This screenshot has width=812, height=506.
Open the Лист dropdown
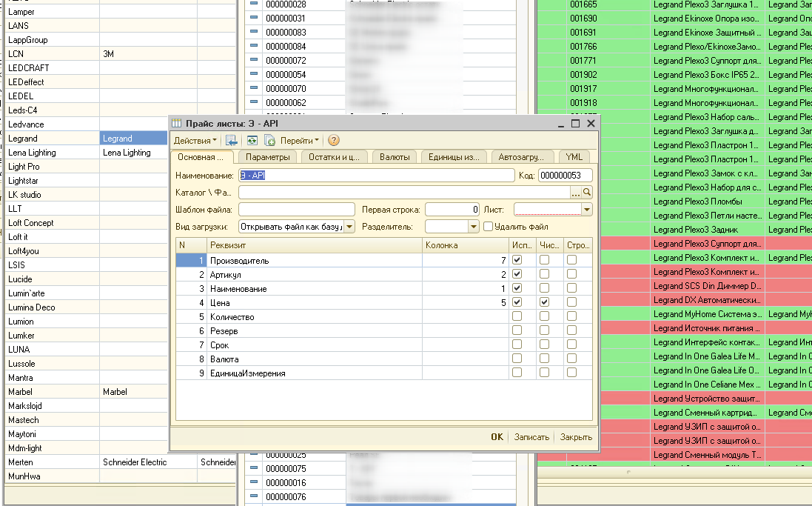(x=587, y=210)
